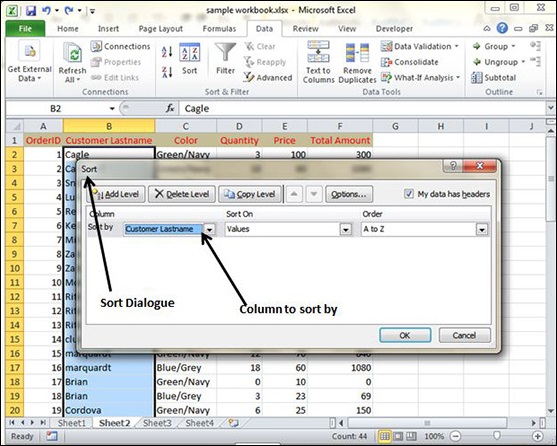Click the Remove Duplicates icon
The height and width of the screenshot is (446, 557).
[357, 53]
